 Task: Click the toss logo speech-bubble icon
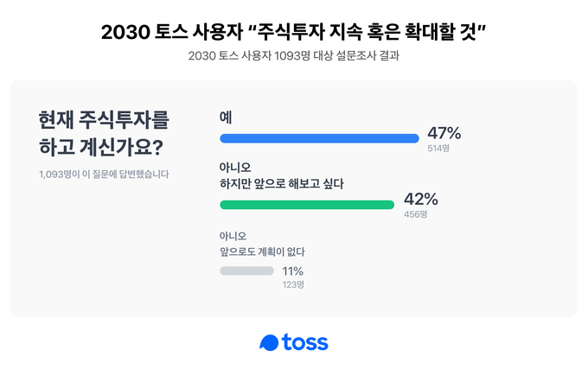click(x=269, y=343)
